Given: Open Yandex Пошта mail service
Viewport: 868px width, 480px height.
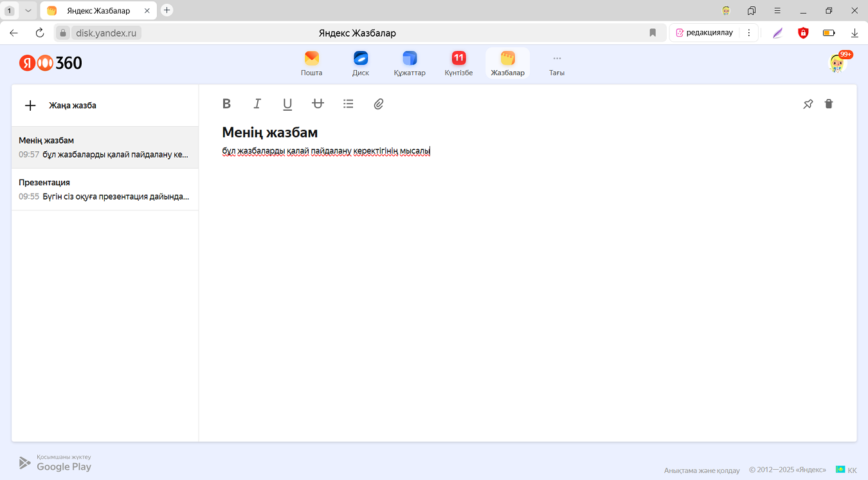Looking at the screenshot, I should click(x=312, y=64).
